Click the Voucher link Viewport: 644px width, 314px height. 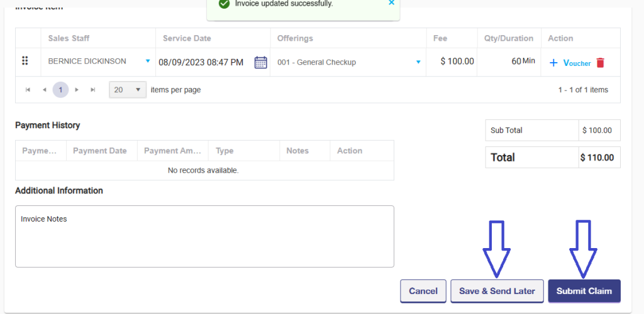(577, 63)
